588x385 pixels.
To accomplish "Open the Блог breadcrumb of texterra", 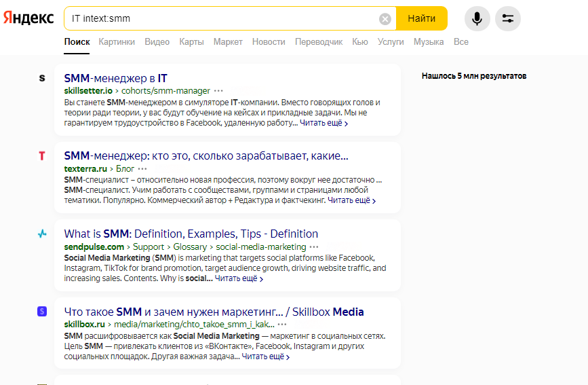I will (x=125, y=168).
